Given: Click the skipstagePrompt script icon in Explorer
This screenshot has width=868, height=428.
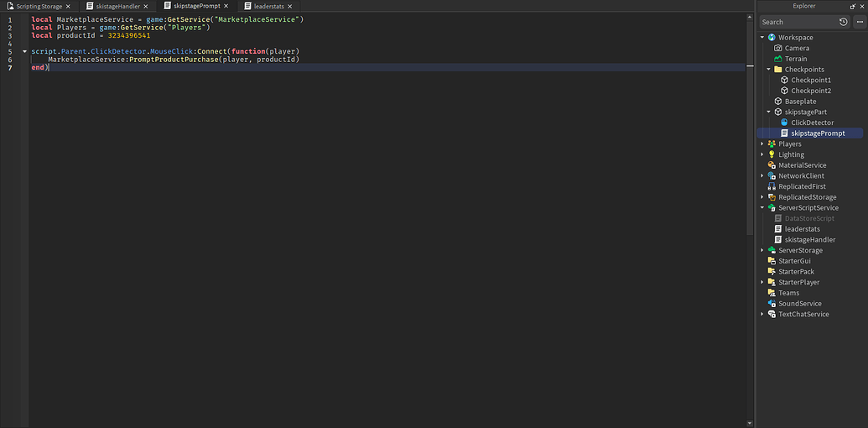Looking at the screenshot, I should click(x=784, y=133).
